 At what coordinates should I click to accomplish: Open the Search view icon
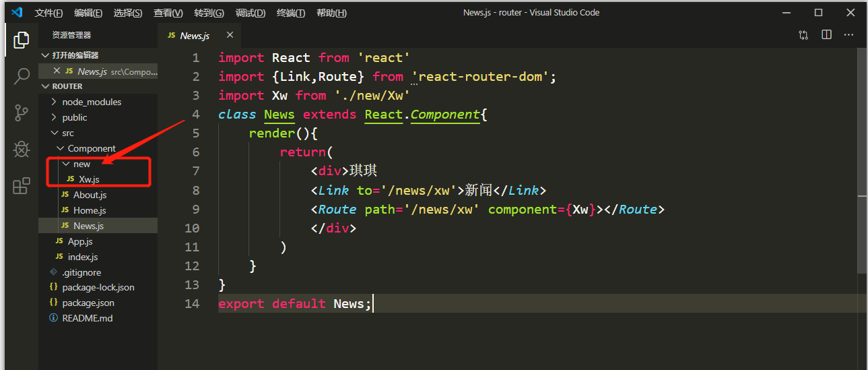tap(22, 75)
